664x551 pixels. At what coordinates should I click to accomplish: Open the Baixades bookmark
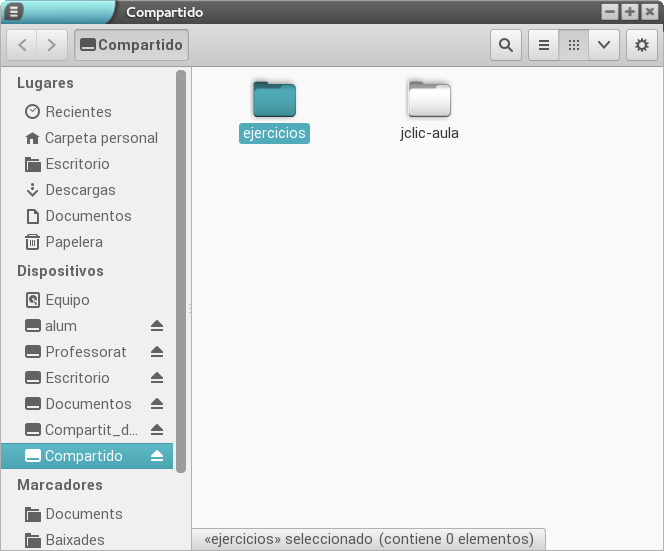coord(74,540)
